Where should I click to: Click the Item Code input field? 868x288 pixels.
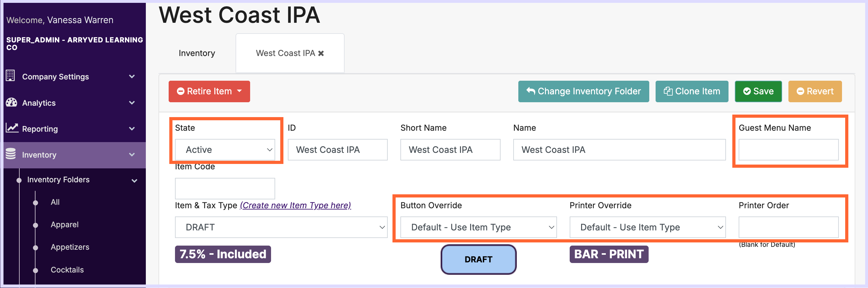tap(225, 188)
